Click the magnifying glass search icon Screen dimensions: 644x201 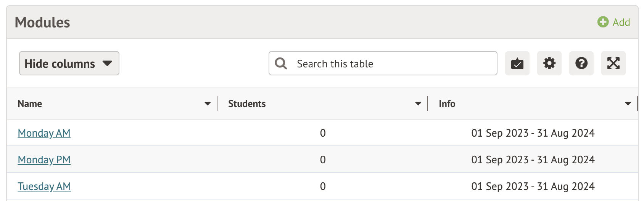(281, 64)
